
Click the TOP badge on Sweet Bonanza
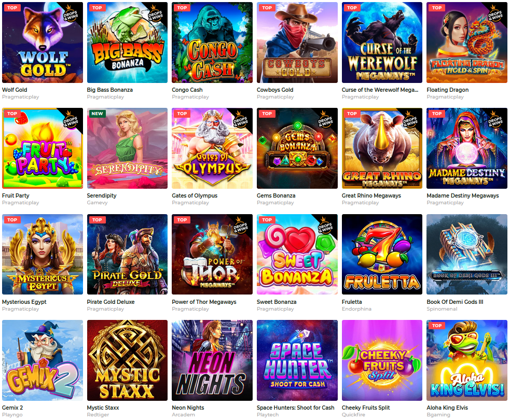click(267, 220)
